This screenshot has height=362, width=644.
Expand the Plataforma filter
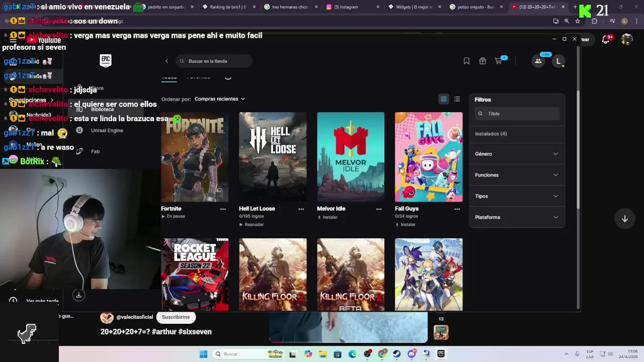[x=517, y=217]
